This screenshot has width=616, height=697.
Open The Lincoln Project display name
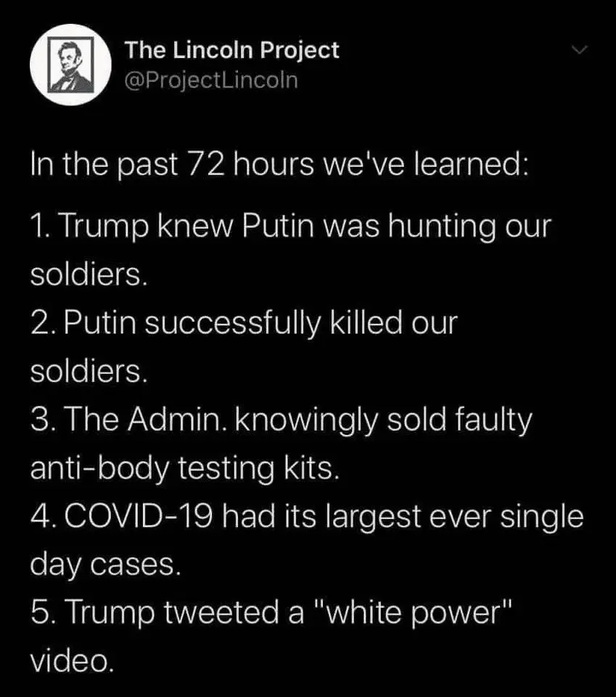point(231,50)
